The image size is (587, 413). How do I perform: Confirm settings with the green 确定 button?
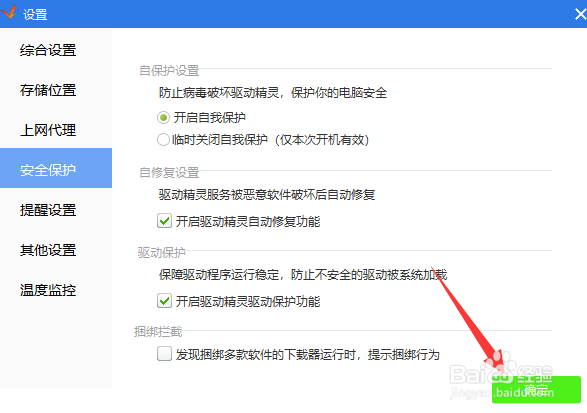[x=536, y=389]
